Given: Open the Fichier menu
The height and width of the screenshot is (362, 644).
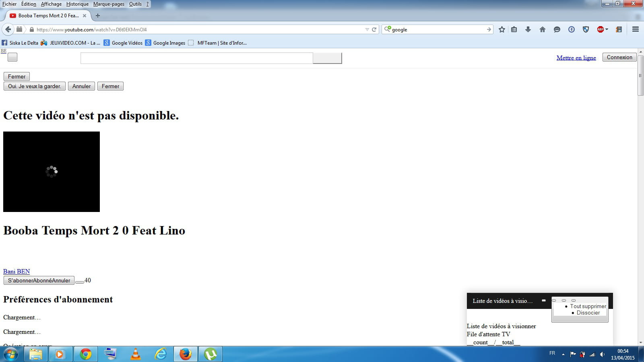Looking at the screenshot, I should point(9,4).
